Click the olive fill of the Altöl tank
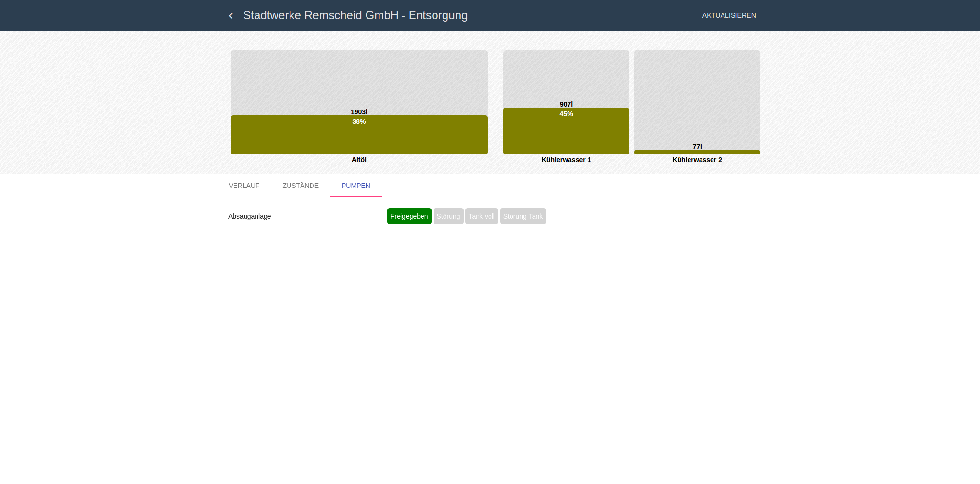980x484 pixels. (359, 140)
